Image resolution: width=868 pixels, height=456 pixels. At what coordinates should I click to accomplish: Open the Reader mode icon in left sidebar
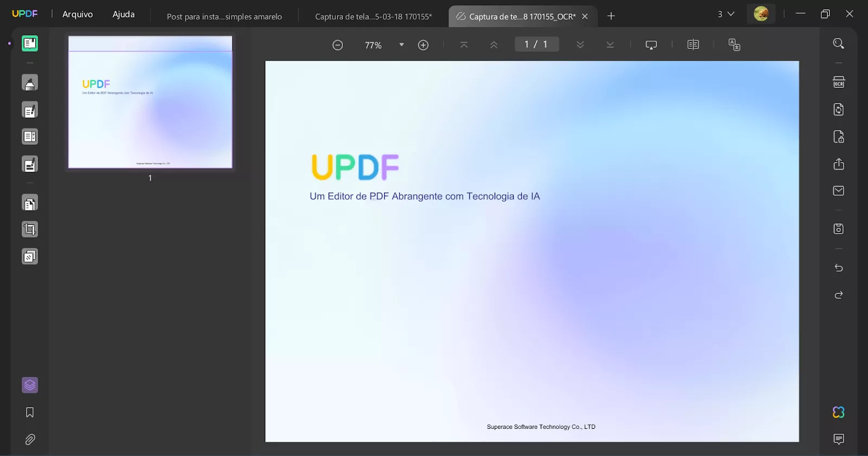pyautogui.click(x=30, y=43)
